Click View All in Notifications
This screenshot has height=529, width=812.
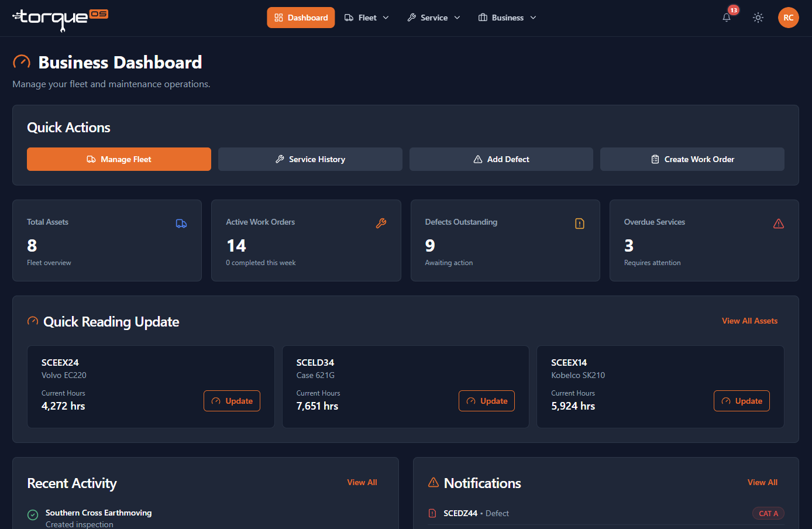pos(762,482)
